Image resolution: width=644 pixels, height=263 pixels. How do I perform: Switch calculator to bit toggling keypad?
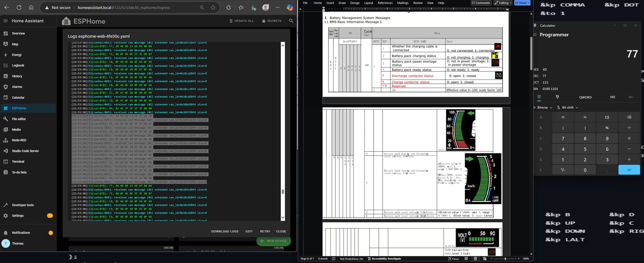coord(557,97)
